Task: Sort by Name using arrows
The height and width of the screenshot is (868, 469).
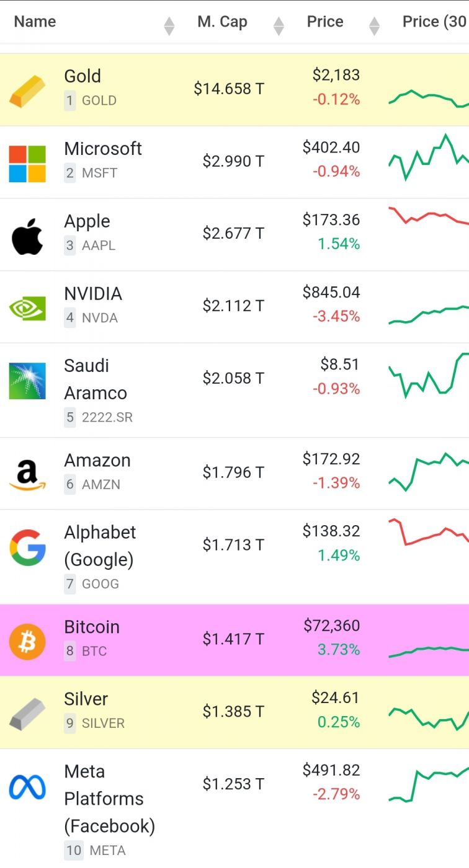Action: click(x=169, y=26)
